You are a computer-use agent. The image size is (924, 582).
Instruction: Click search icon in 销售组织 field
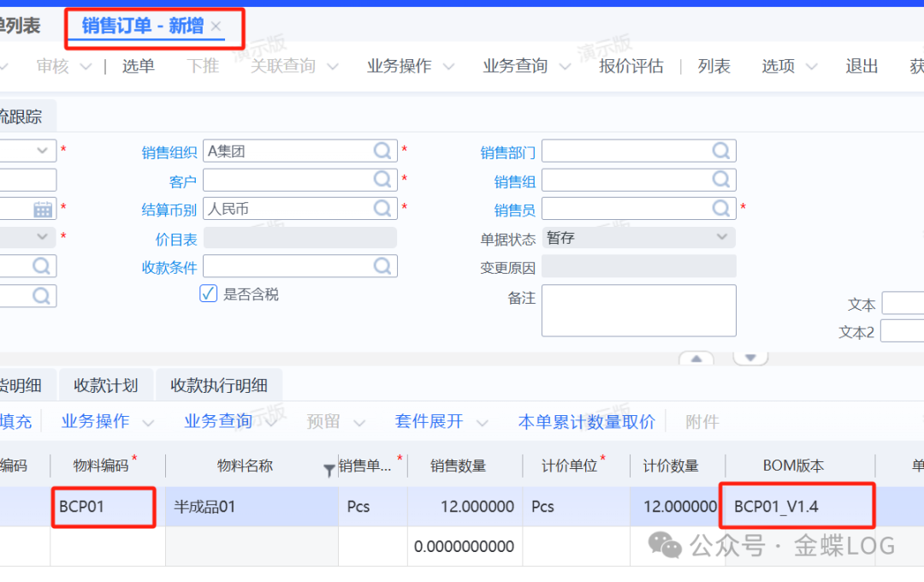point(382,151)
